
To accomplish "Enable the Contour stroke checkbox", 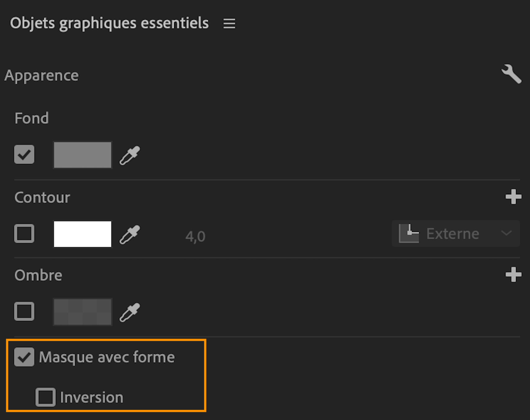I will click(24, 233).
